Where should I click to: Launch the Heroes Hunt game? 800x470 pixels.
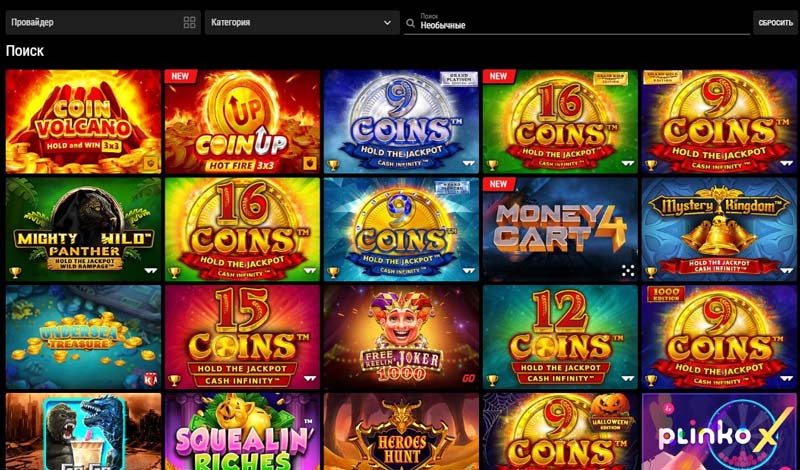[x=401, y=431]
